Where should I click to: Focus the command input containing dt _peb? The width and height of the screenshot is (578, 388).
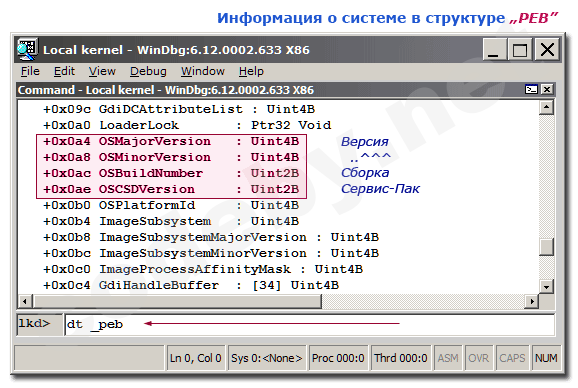[x=310, y=324]
